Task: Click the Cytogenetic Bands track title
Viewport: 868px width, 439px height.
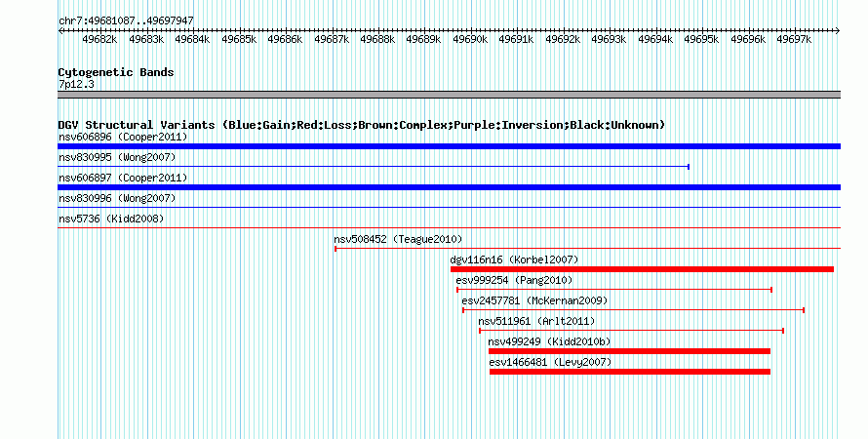Action: (x=116, y=72)
